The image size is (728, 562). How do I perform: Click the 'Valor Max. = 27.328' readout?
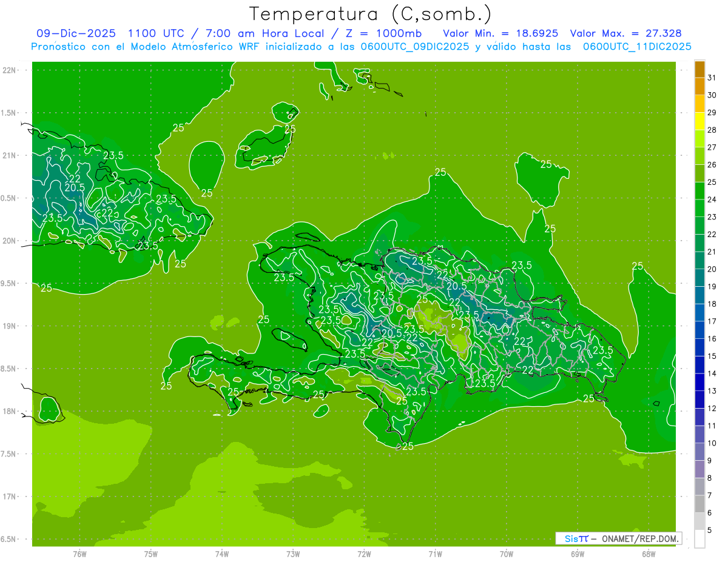point(626,33)
